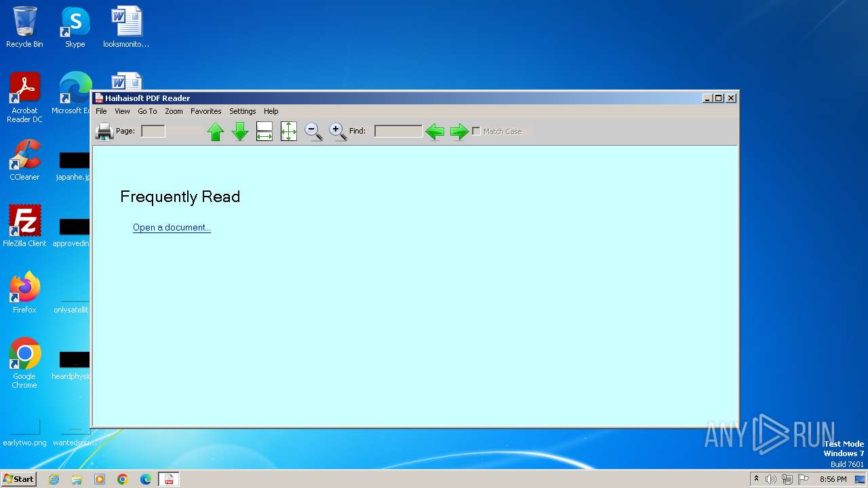Click the Print icon in toolbar
This screenshot has width=868, height=488.
104,131
